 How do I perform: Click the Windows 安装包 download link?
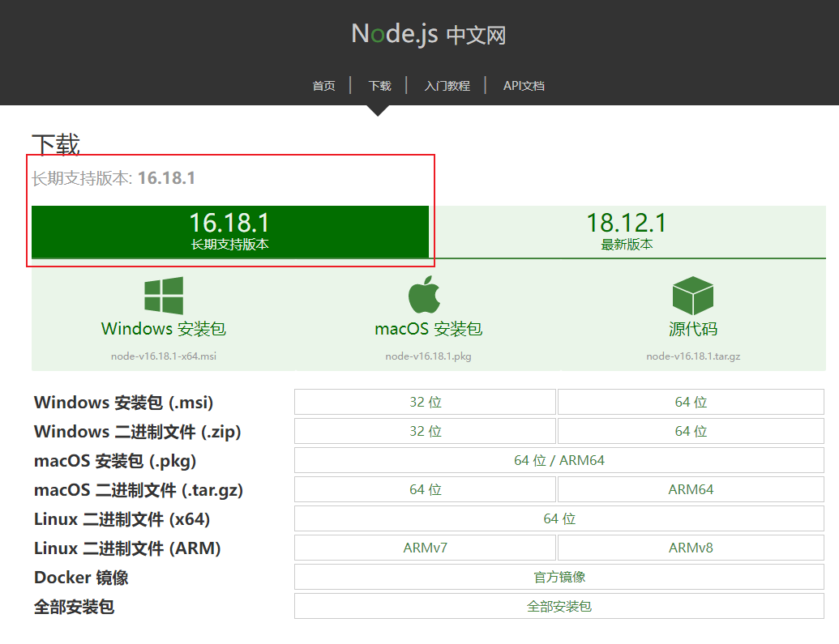tap(164, 328)
